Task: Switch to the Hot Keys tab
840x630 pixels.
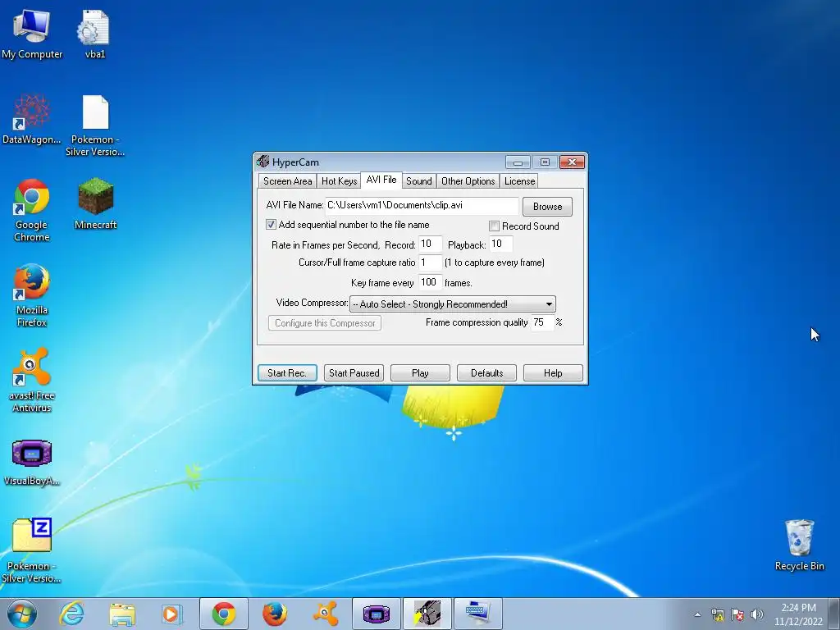Action: (339, 181)
